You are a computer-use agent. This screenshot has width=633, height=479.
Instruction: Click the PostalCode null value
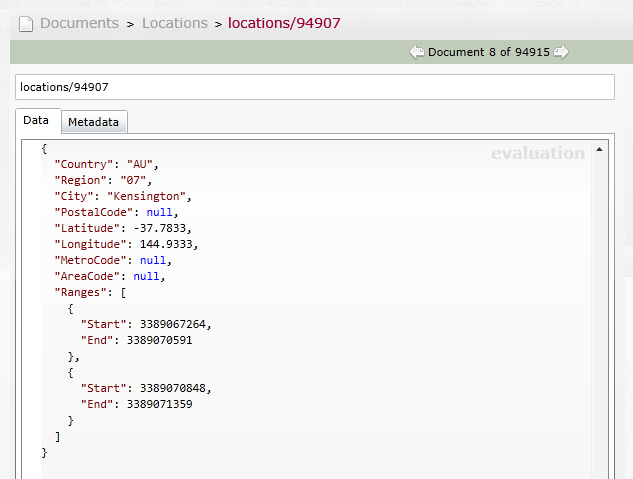pyautogui.click(x=159, y=212)
